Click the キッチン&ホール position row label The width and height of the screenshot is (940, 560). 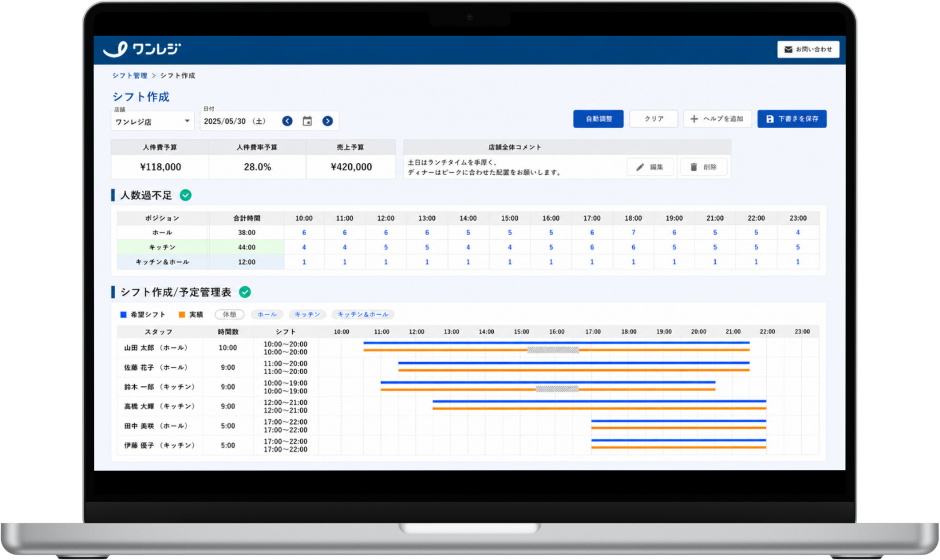[162, 262]
